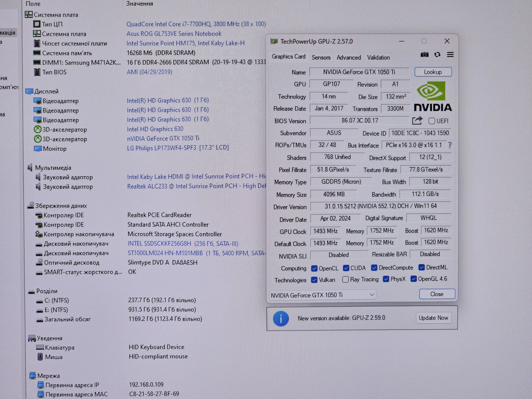532x399 pixels.
Task: Click the GPU Name field
Action: (x=359, y=72)
